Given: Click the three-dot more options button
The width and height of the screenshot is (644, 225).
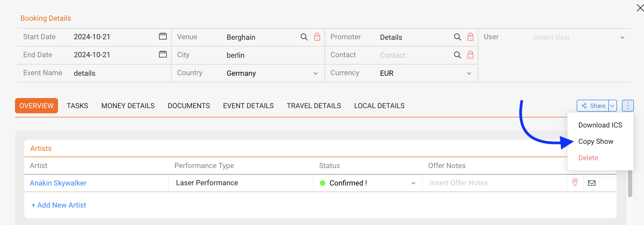Looking at the screenshot, I should click(x=628, y=106).
